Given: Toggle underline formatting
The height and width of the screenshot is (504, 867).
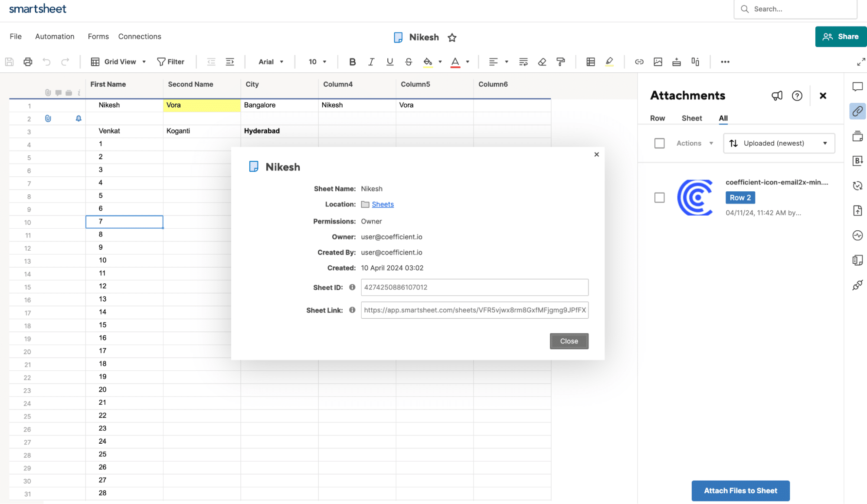Looking at the screenshot, I should (389, 62).
